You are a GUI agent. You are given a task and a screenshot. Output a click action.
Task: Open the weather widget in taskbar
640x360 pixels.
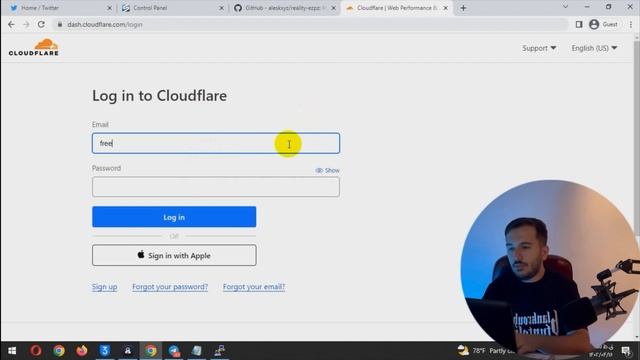pyautogui.click(x=486, y=351)
